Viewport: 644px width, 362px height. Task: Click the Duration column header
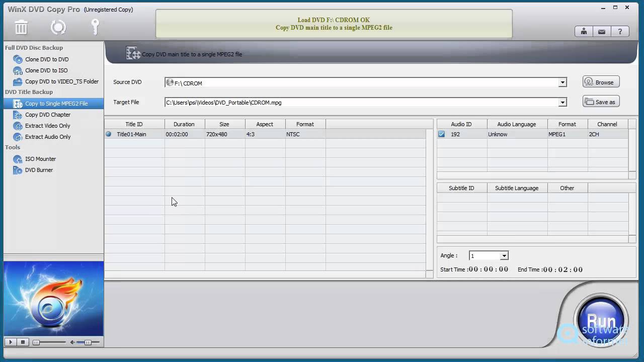(x=184, y=124)
